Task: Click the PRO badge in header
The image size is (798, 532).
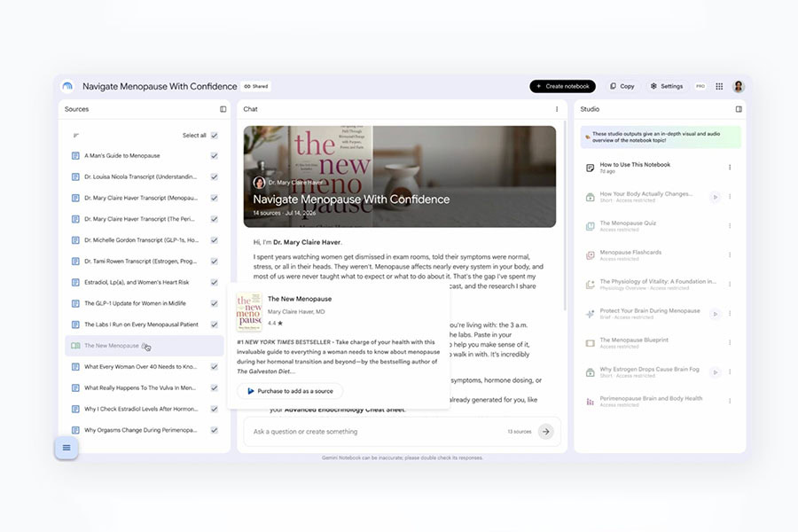Action: 700,87
